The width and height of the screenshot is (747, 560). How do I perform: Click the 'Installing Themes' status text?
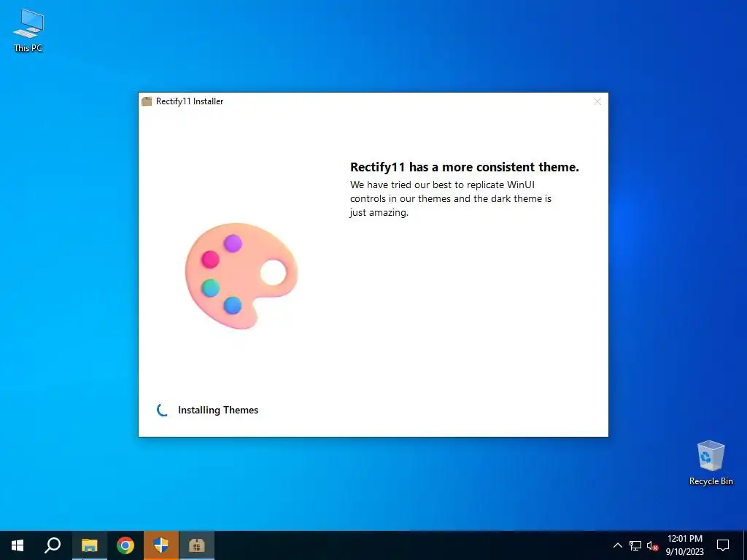(x=217, y=410)
